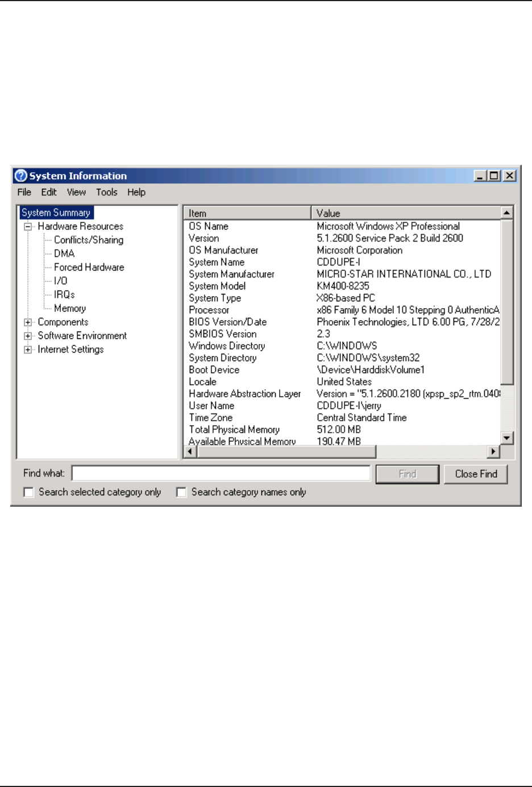
Task: Select the Components tree item
Action: tap(63, 322)
